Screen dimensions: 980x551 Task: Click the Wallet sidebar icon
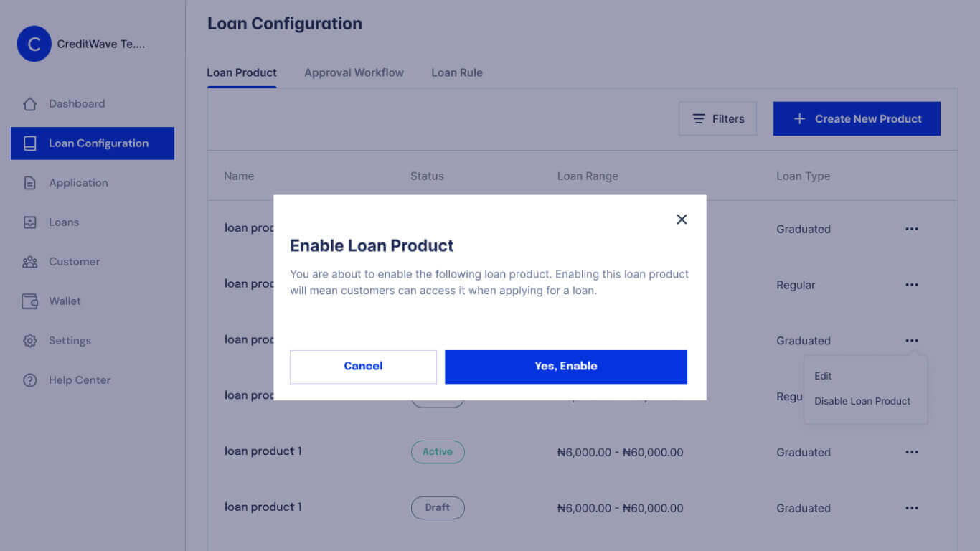coord(29,301)
